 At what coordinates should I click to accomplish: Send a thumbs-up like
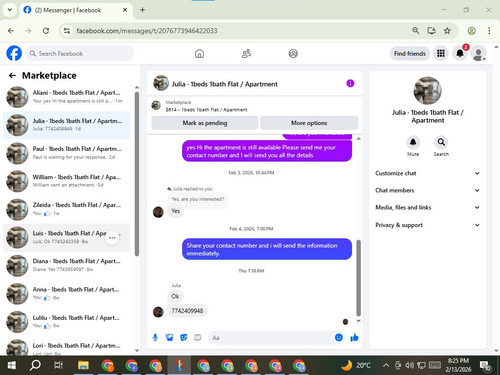pyautogui.click(x=354, y=338)
